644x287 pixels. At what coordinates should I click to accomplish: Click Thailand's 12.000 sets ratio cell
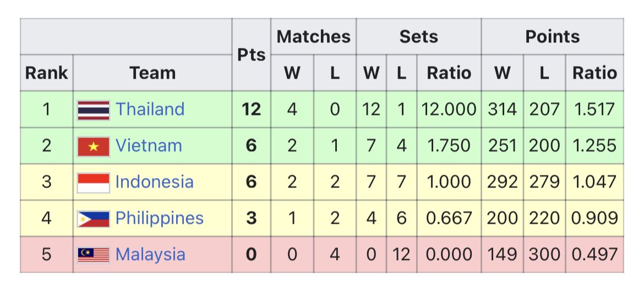449,109
